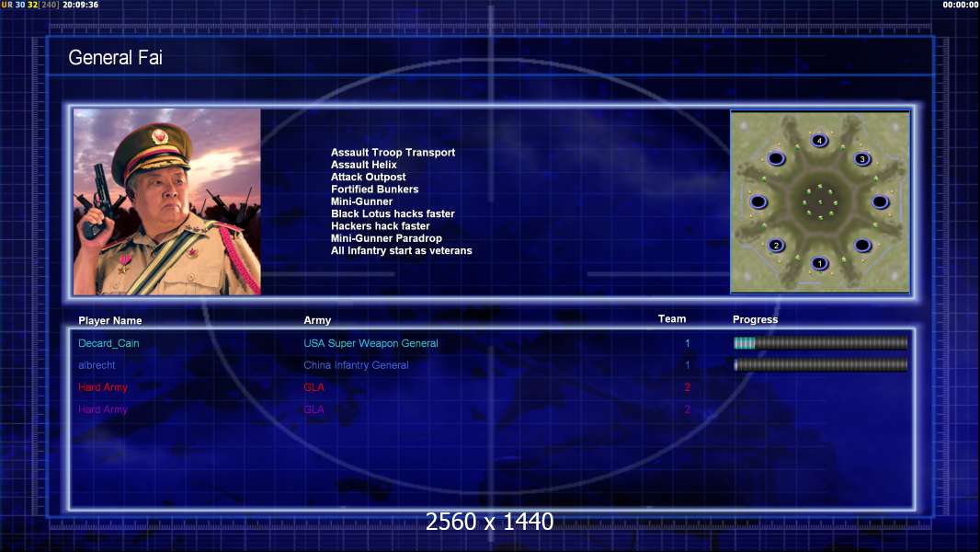Click the red Hard Army's team number
Viewport: 980px width, 552px height.
click(x=688, y=387)
